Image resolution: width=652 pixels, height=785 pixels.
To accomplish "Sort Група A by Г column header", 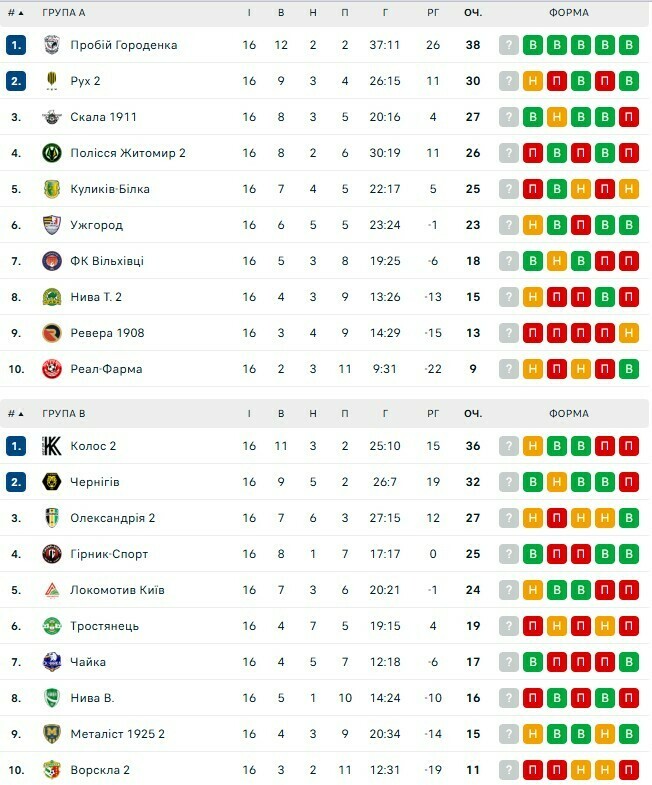I will click(x=385, y=13).
